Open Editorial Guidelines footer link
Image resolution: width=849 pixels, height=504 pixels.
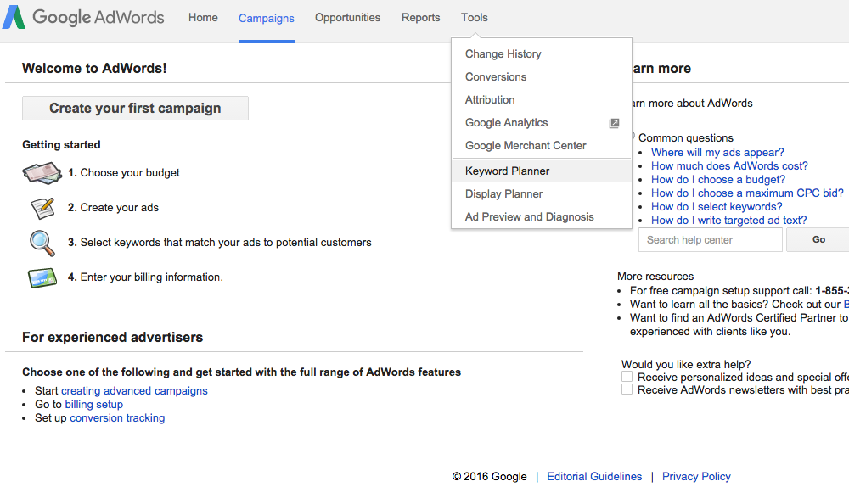594,476
